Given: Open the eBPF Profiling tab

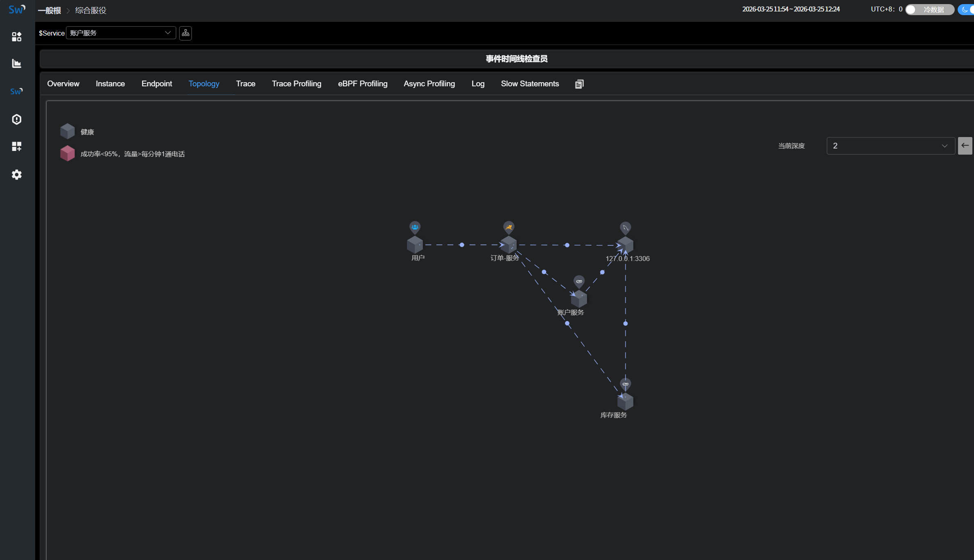Looking at the screenshot, I should [362, 84].
